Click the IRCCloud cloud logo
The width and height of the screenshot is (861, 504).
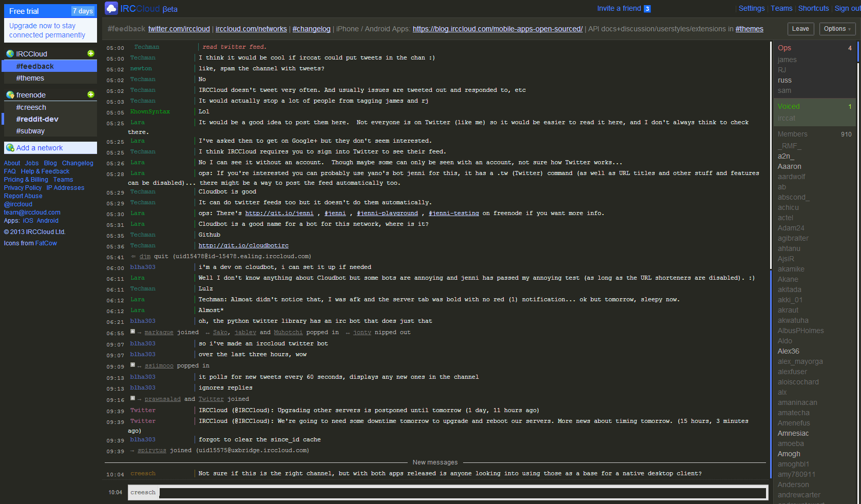click(111, 8)
